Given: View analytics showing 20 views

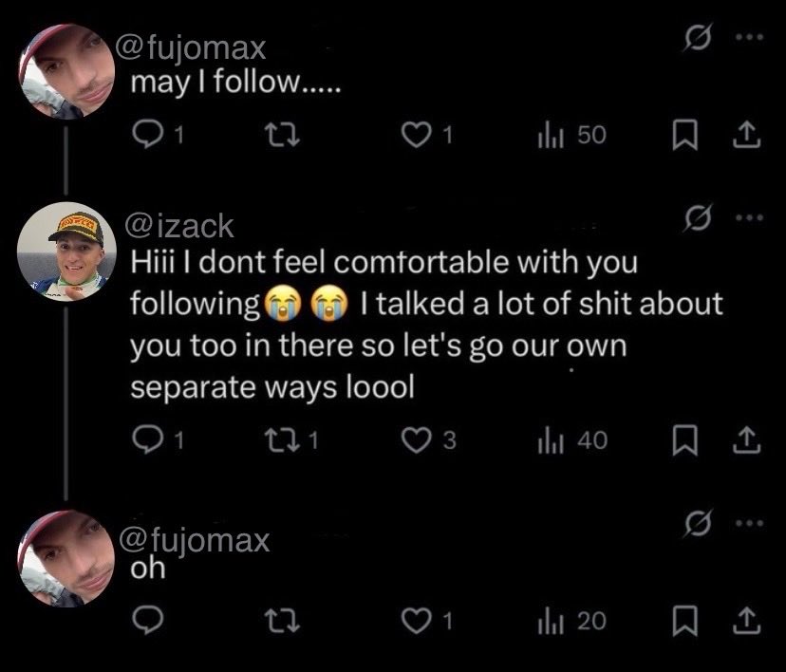Looking at the screenshot, I should (572, 621).
